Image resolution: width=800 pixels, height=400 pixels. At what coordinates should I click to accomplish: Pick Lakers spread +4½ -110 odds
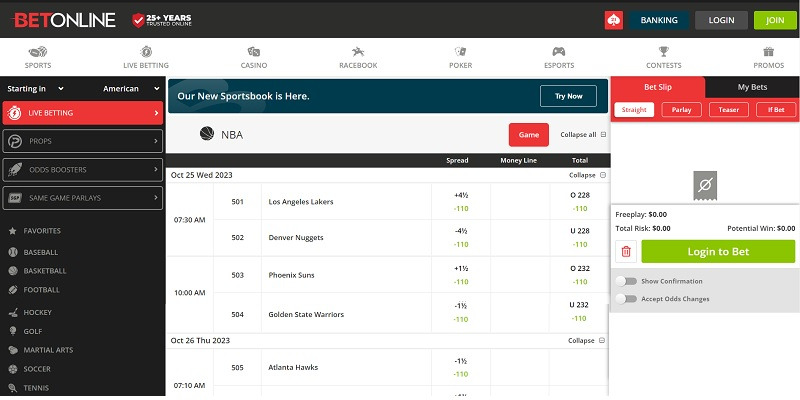tap(461, 202)
